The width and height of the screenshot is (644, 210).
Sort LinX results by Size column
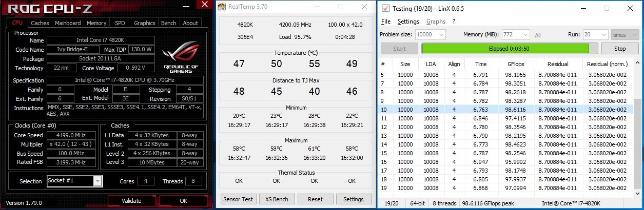pos(405,64)
